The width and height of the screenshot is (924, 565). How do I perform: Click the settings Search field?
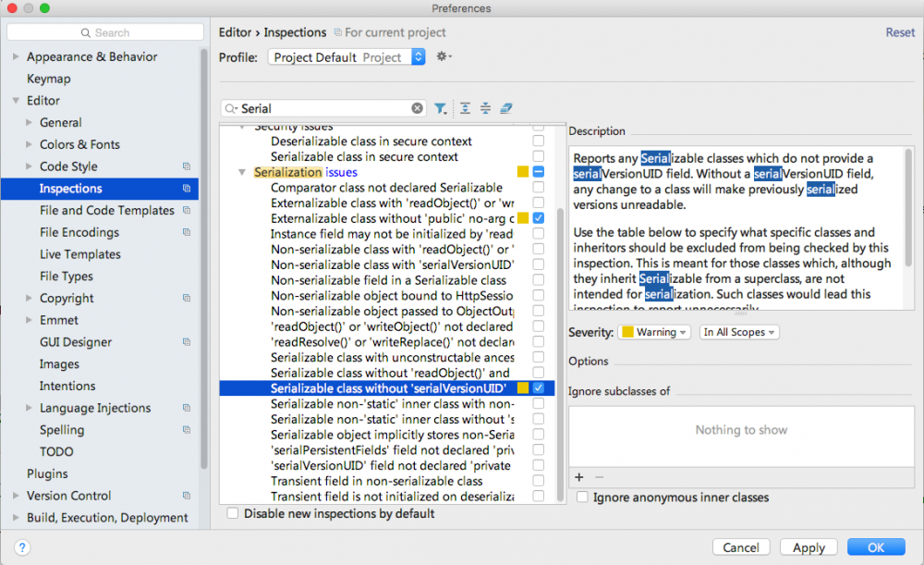tap(105, 32)
